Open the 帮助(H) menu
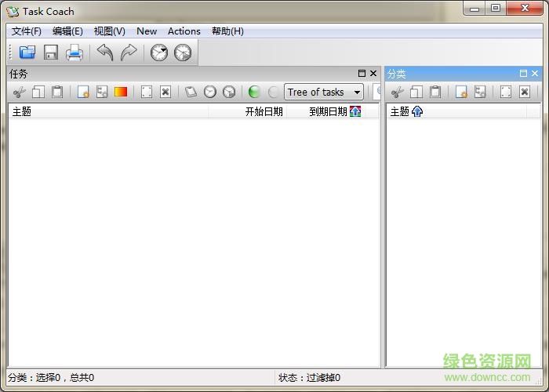This screenshot has width=549, height=392. point(227,31)
